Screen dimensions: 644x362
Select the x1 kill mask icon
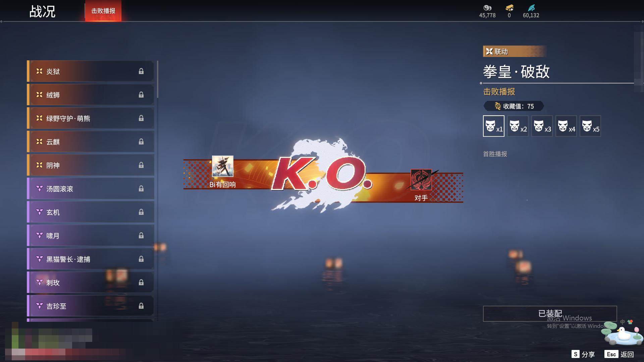493,126
